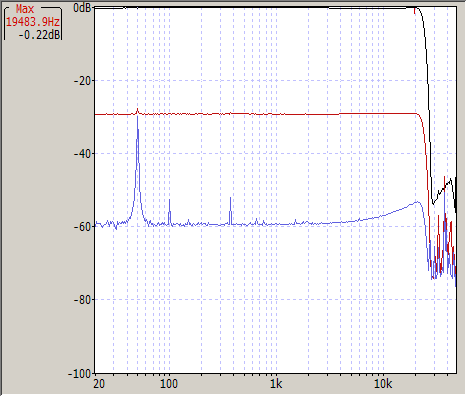Select the -0.22dB level value

(39, 34)
